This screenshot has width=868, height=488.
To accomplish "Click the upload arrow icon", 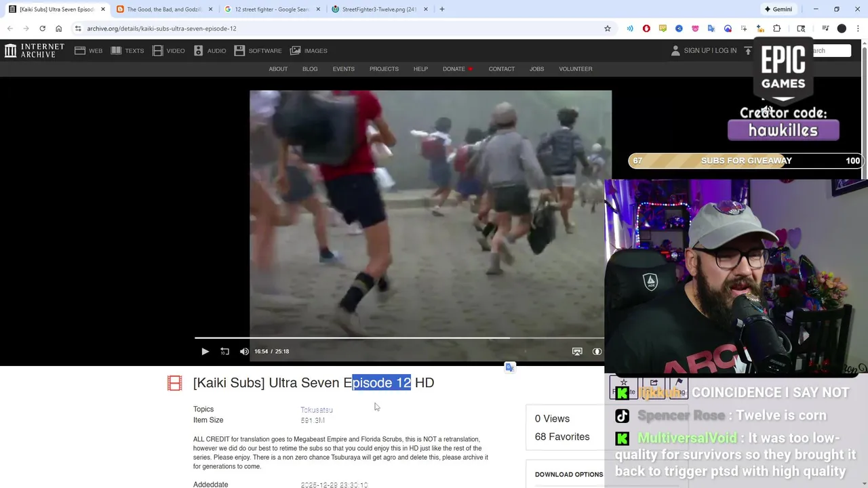I will tap(748, 51).
